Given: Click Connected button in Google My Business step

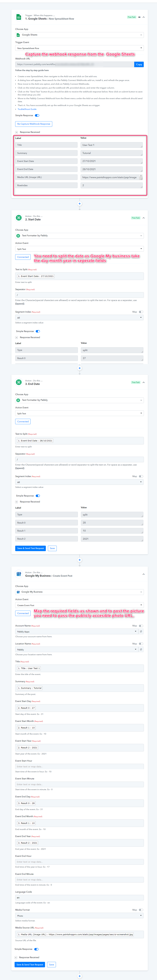Looking at the screenshot, I should click(x=23, y=613).
